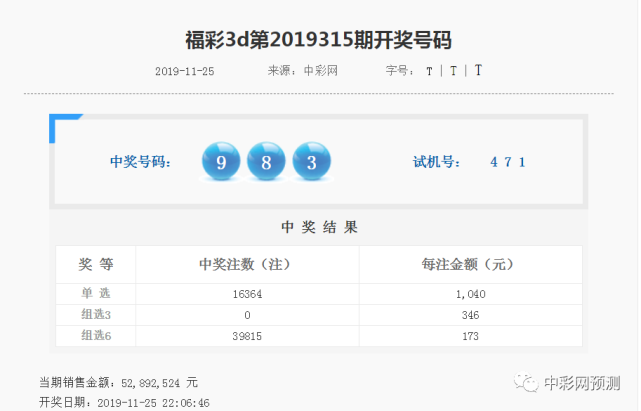Click the winning number ball 8
The width and height of the screenshot is (641, 411).
click(x=266, y=161)
